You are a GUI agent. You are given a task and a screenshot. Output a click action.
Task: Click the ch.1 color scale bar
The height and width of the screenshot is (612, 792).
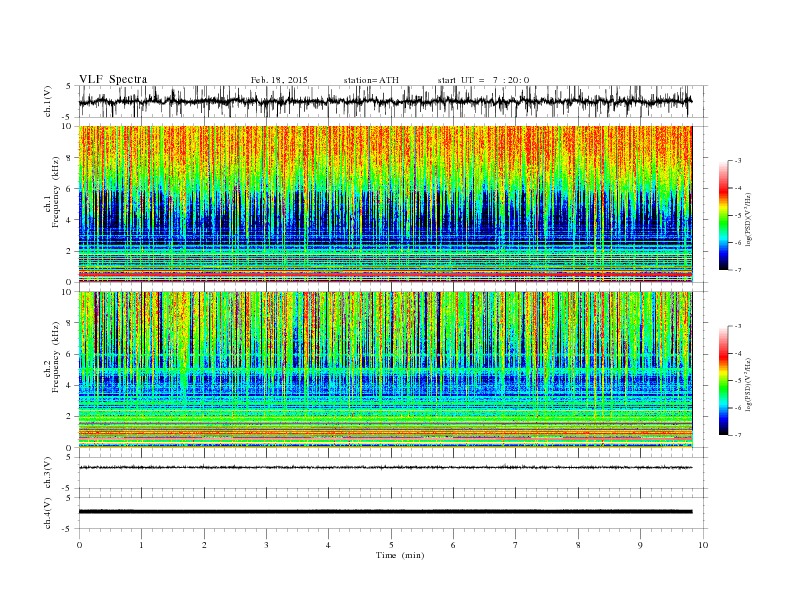tap(723, 215)
